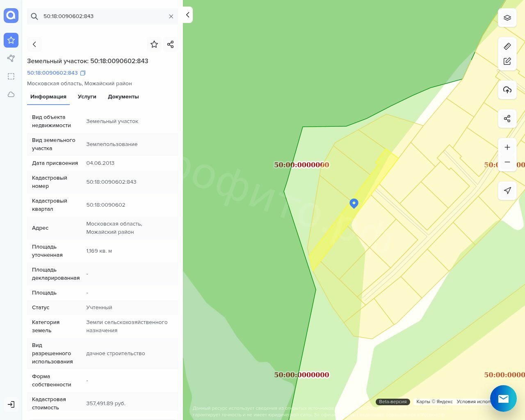
Task: Select the ruler measurement tool
Action: (507, 46)
